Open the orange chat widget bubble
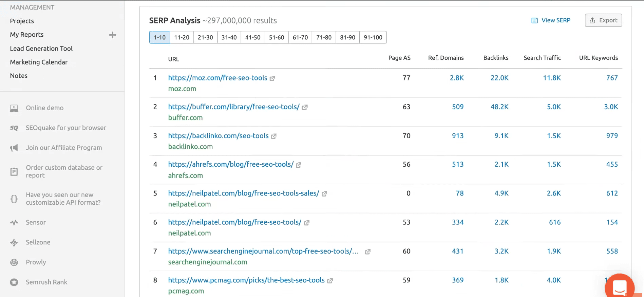This screenshot has height=297, width=644. pos(620,287)
